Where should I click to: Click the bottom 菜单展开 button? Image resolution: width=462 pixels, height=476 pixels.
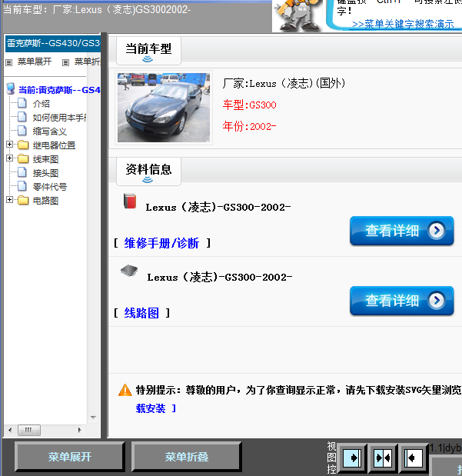pyautogui.click(x=70, y=457)
